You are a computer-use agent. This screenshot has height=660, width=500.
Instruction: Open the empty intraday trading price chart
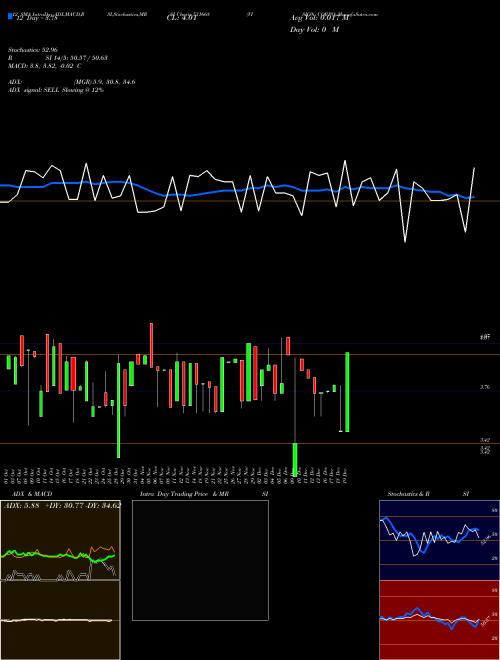[x=200, y=560]
